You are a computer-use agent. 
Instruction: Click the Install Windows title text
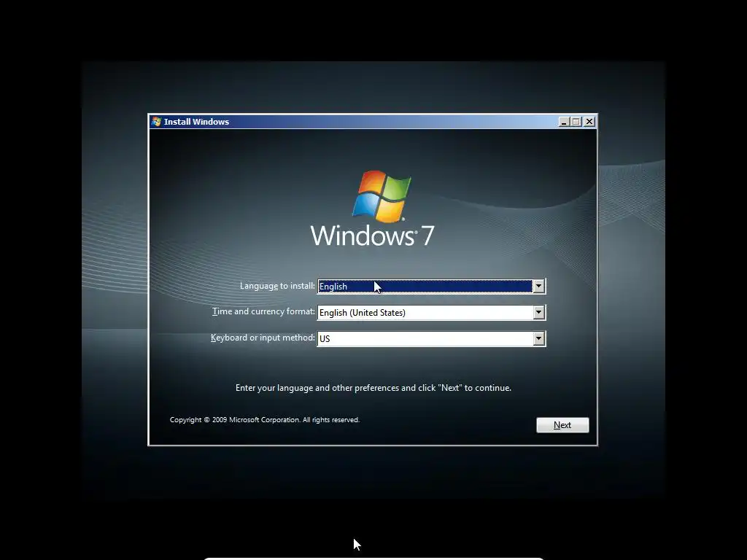(x=196, y=122)
